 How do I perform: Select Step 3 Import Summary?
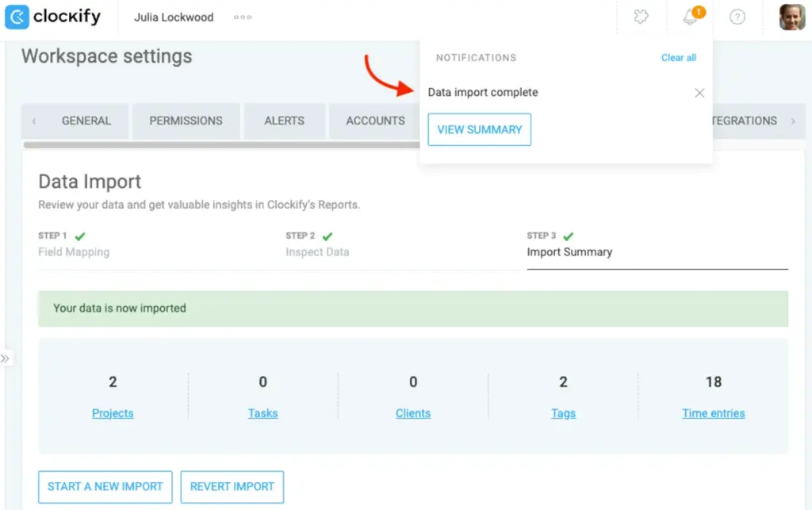point(569,244)
